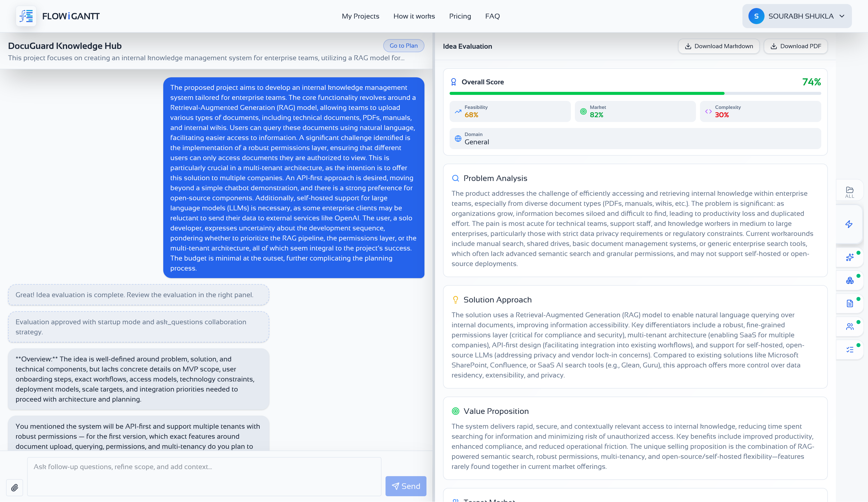Click the user avatar with letter S
The image size is (868, 502).
[756, 16]
